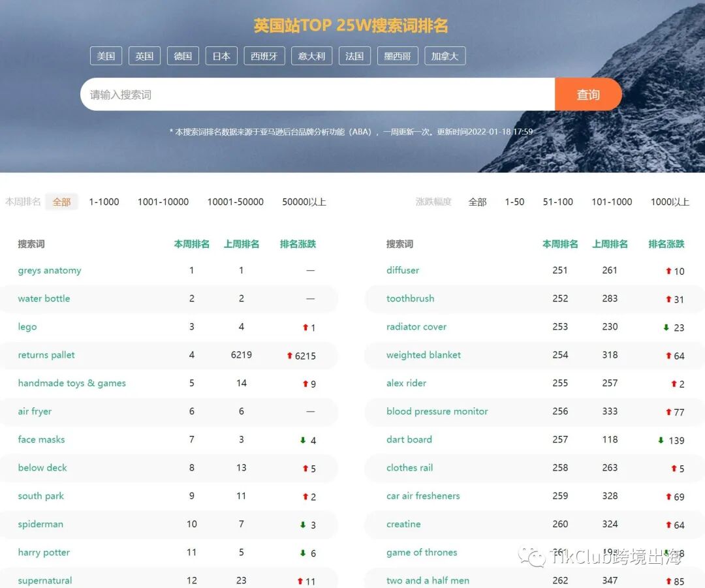
Task: View the 加拿大 (Canada) rankings
Action: click(x=445, y=55)
